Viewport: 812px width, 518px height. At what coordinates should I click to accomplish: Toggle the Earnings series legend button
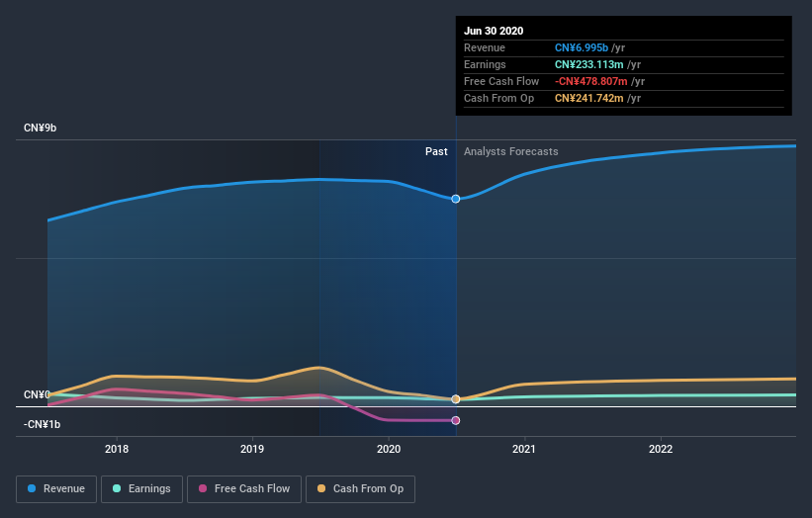click(141, 489)
